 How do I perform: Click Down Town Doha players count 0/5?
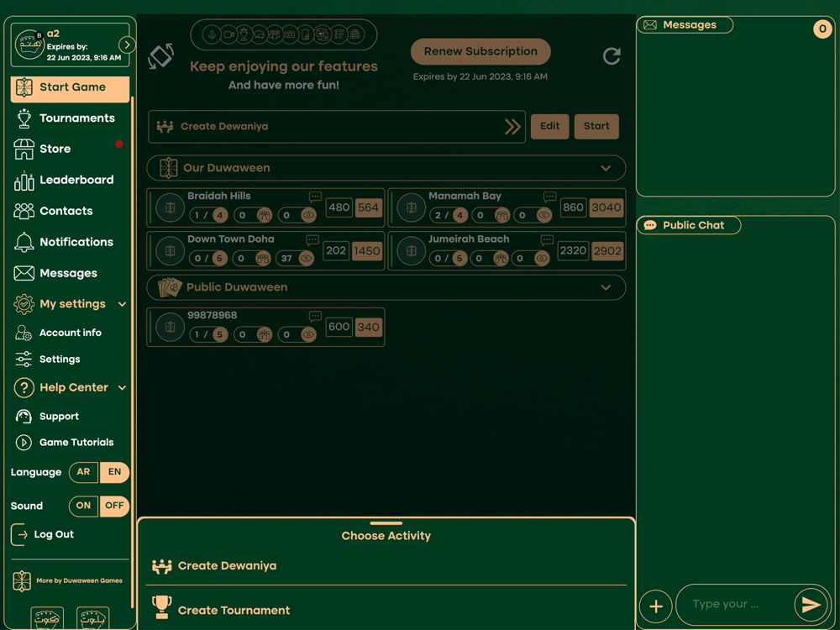click(208, 259)
